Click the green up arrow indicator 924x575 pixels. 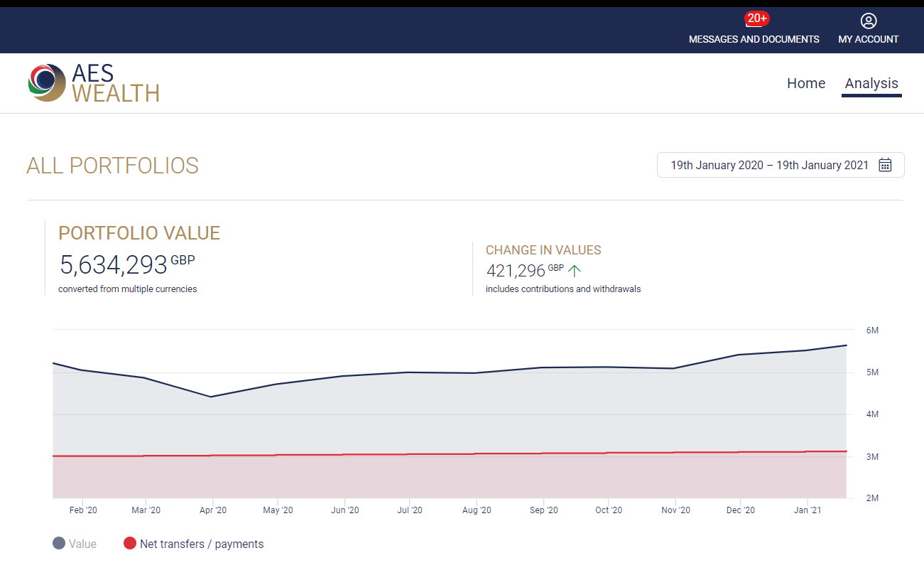575,271
